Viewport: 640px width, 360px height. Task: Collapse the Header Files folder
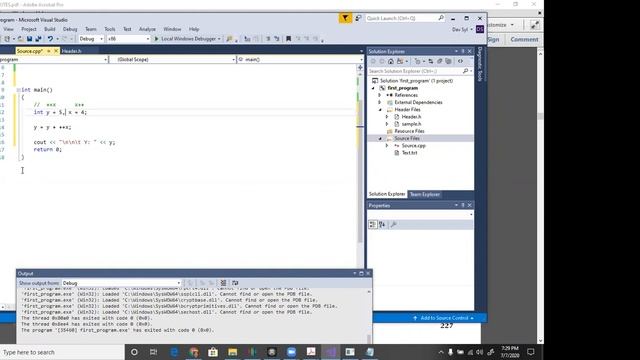click(380, 110)
